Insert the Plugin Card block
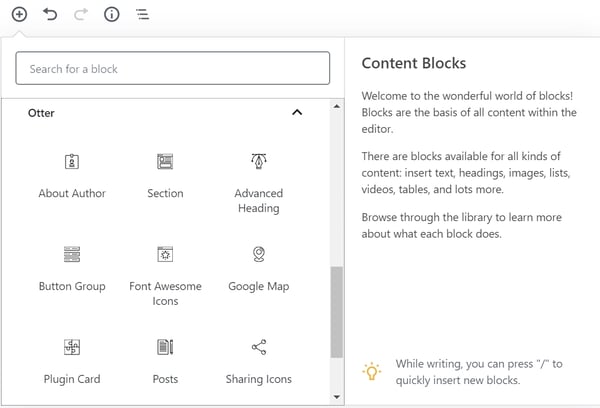 coord(72,361)
